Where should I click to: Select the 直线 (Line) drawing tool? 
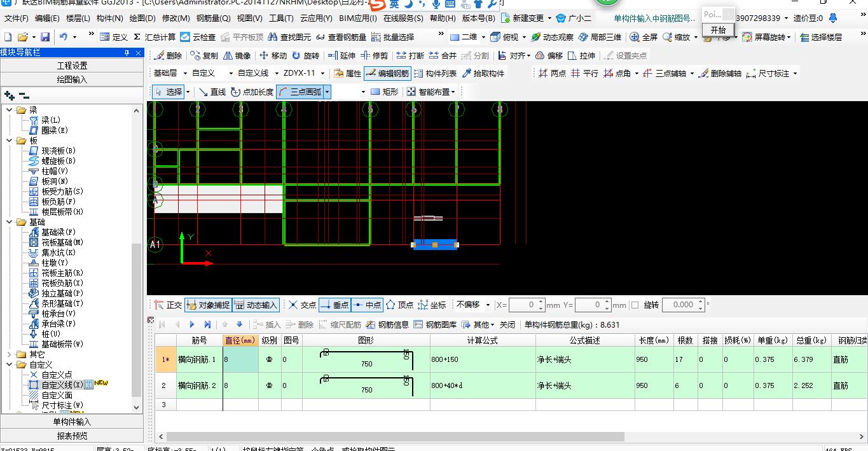coord(212,92)
